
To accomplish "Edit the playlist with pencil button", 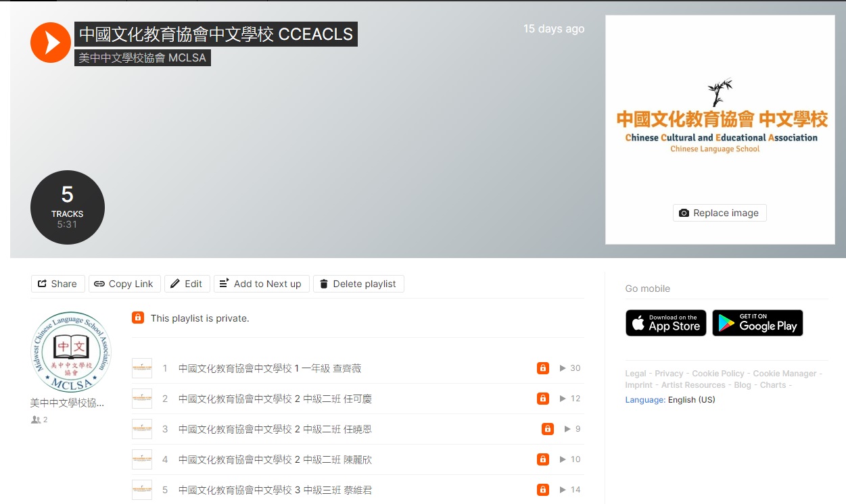I will pyautogui.click(x=187, y=284).
